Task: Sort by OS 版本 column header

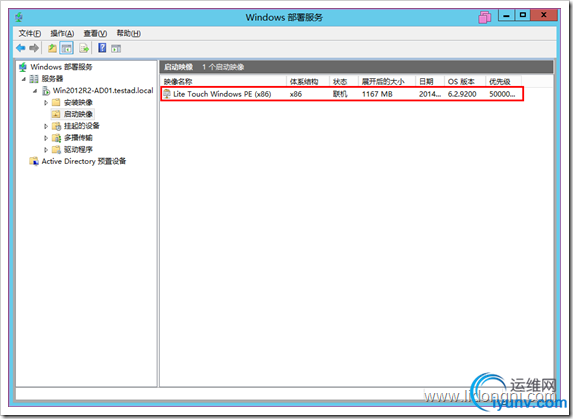Action: coord(465,81)
